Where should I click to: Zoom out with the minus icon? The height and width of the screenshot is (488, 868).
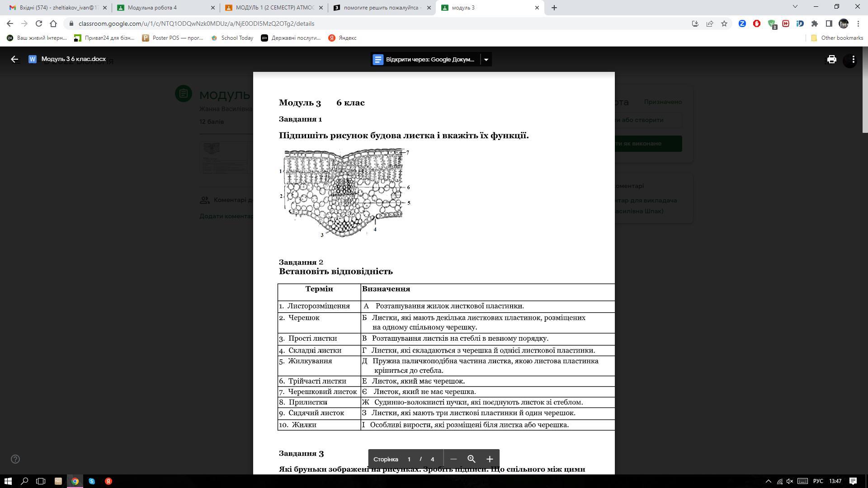pos(453,459)
